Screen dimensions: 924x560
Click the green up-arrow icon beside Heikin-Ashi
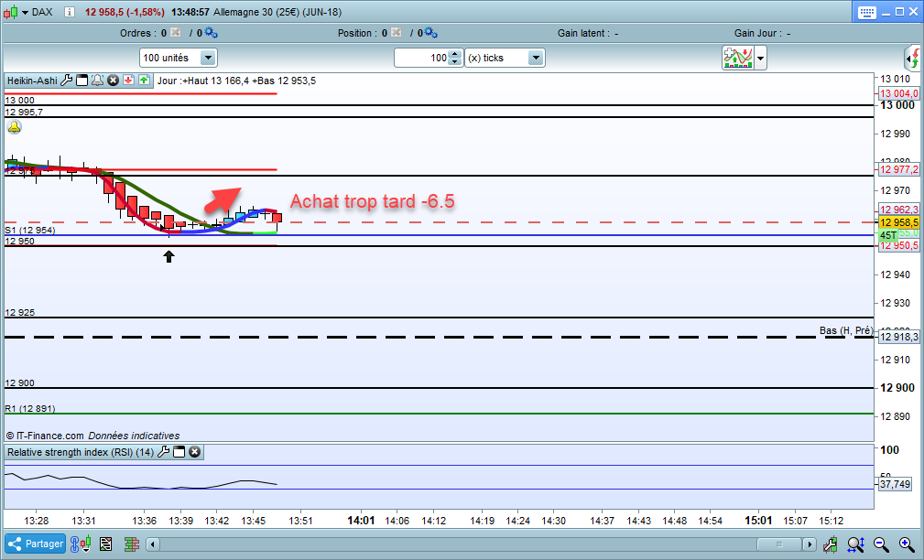tap(144, 81)
